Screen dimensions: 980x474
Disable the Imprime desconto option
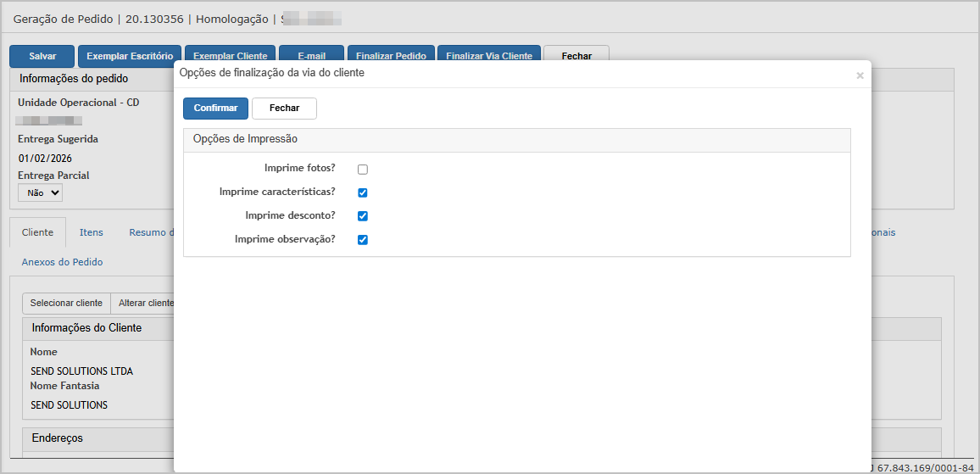pos(363,216)
